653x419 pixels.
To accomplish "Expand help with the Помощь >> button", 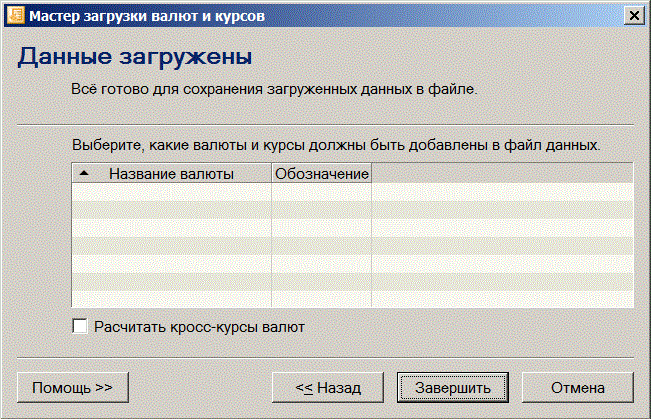I will click(x=73, y=386).
